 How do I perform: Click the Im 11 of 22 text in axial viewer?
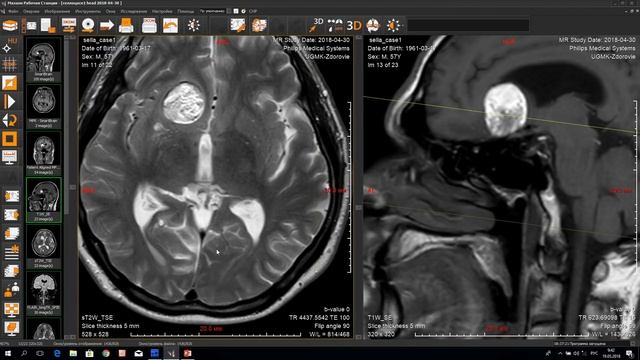pos(97,65)
